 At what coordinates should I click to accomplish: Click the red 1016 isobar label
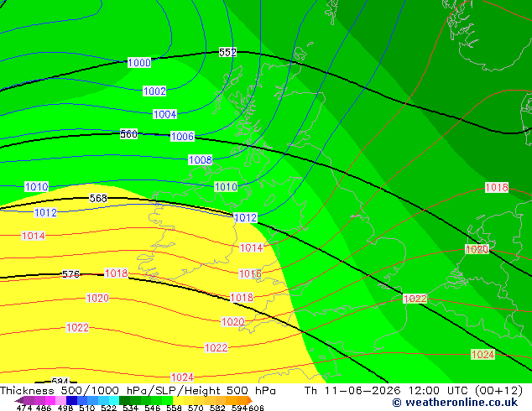click(x=250, y=273)
